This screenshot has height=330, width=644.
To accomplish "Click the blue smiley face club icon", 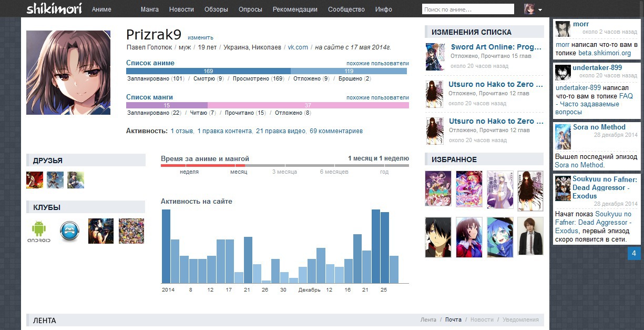I will 69,231.
